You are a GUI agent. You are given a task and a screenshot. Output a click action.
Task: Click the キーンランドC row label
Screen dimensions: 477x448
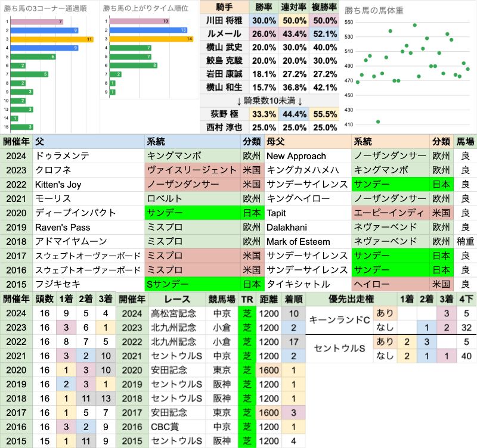click(338, 320)
